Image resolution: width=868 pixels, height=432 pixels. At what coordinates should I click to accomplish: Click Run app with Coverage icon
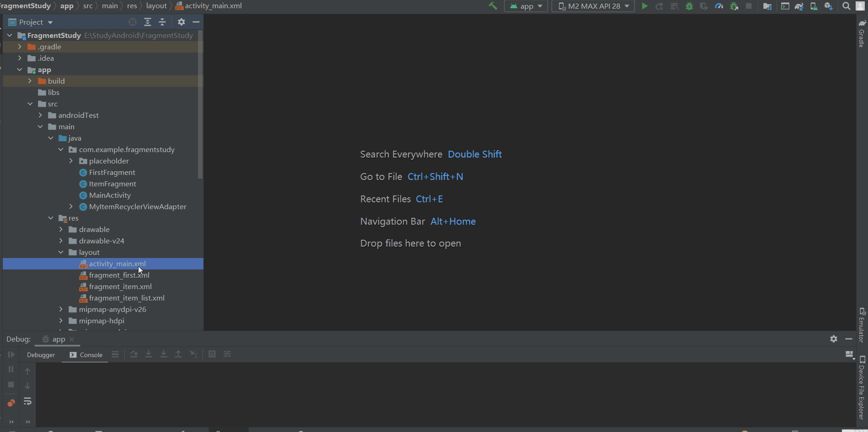pos(704,6)
